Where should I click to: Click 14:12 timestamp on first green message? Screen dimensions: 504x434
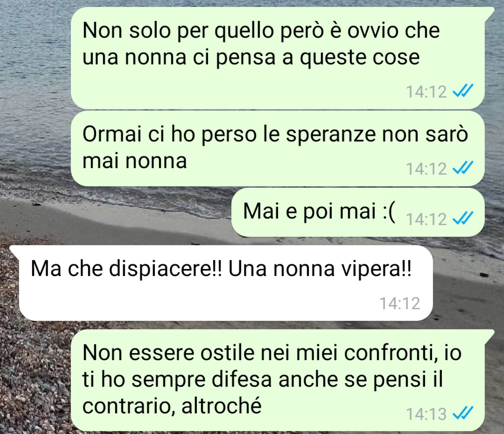pos(427,92)
